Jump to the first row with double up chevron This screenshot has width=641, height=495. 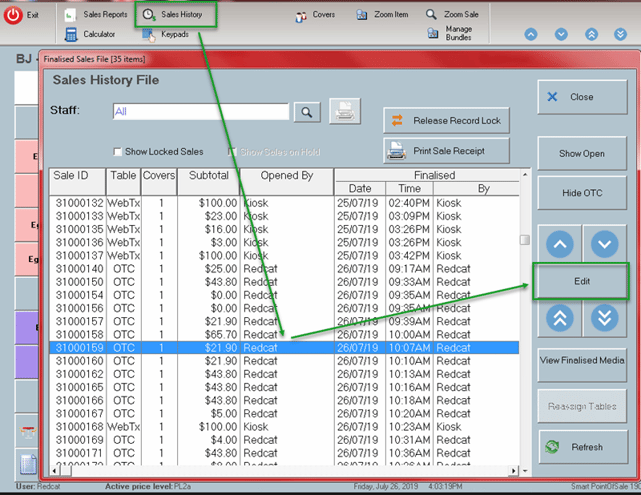click(x=560, y=318)
